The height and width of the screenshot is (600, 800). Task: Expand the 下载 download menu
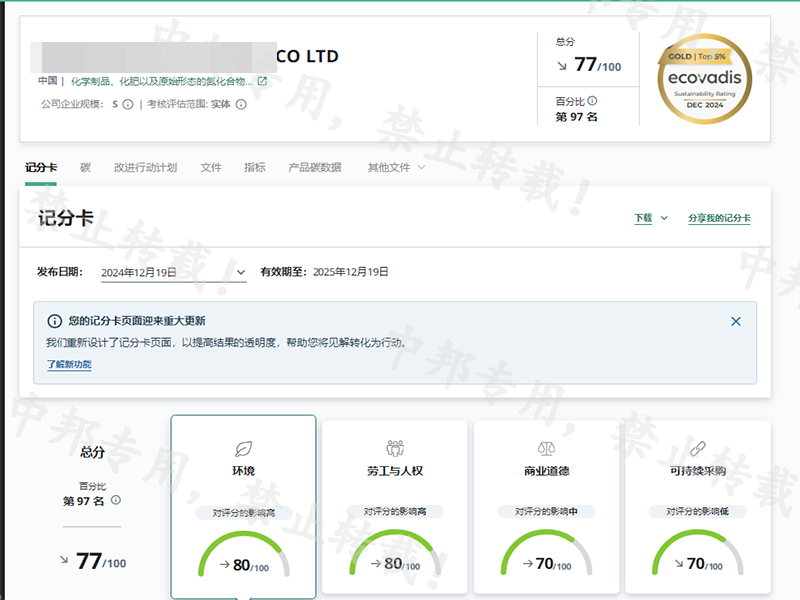click(650, 218)
